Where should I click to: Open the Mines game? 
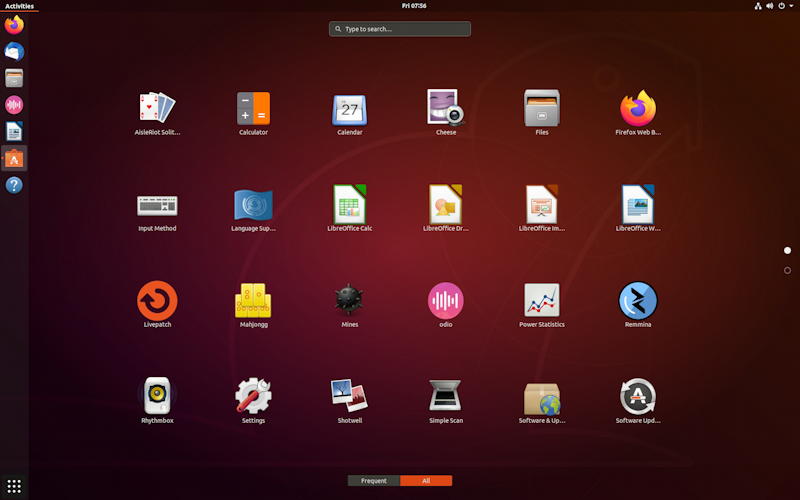pos(349,300)
